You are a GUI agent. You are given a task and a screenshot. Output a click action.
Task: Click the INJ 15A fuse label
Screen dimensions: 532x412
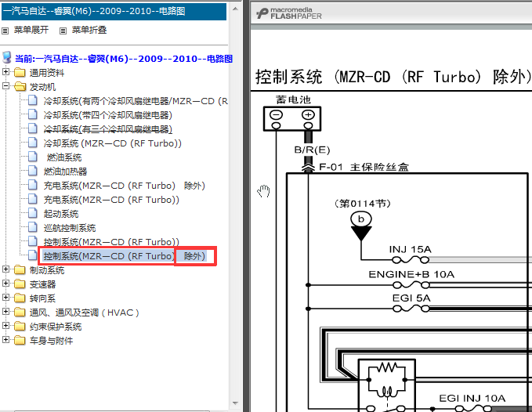click(x=410, y=250)
